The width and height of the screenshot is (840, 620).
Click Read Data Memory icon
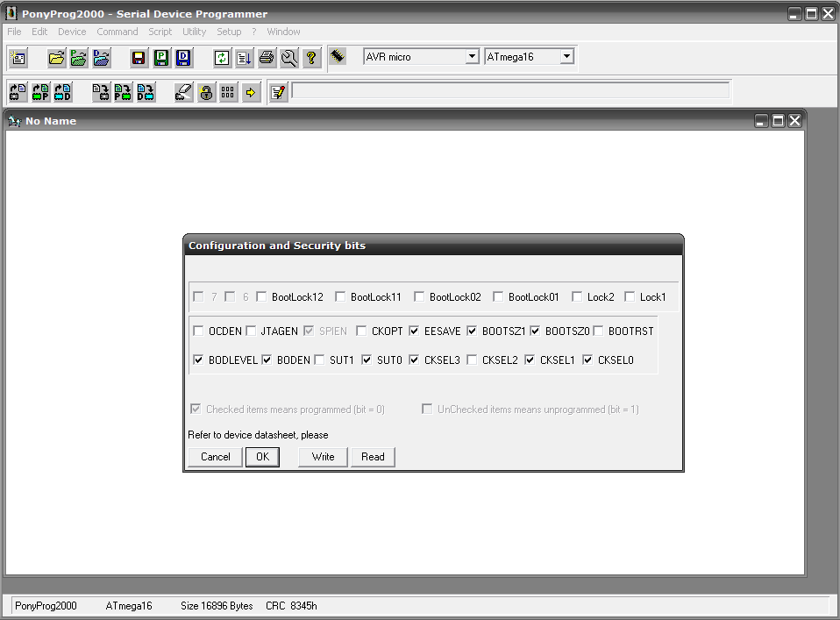click(x=62, y=92)
